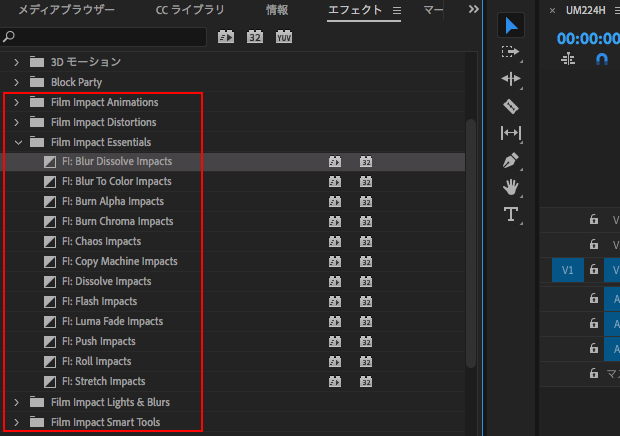Select the Slip tool
The image size is (620, 436).
510,133
